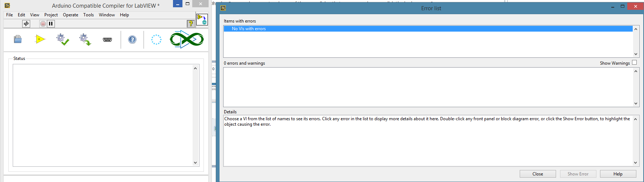
Task: Click the scroll down arrow of errors and warnings list
Action: click(x=636, y=103)
